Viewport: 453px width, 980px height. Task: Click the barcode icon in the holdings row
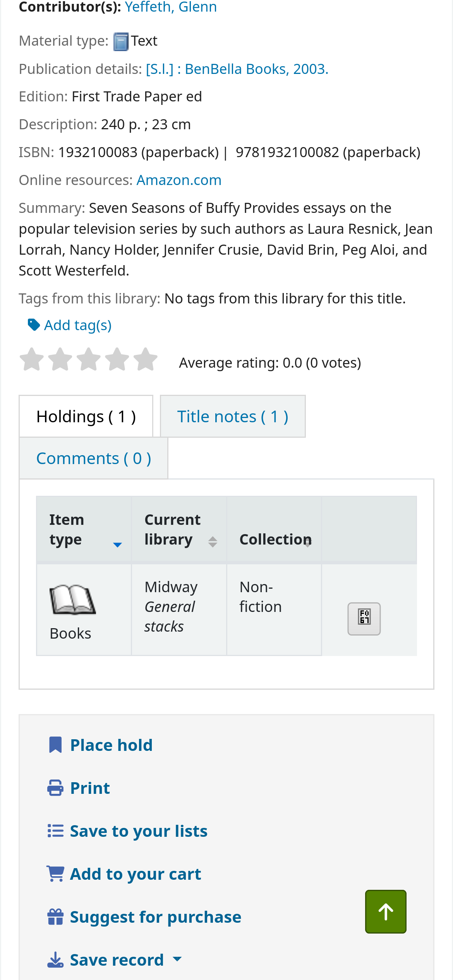[364, 618]
